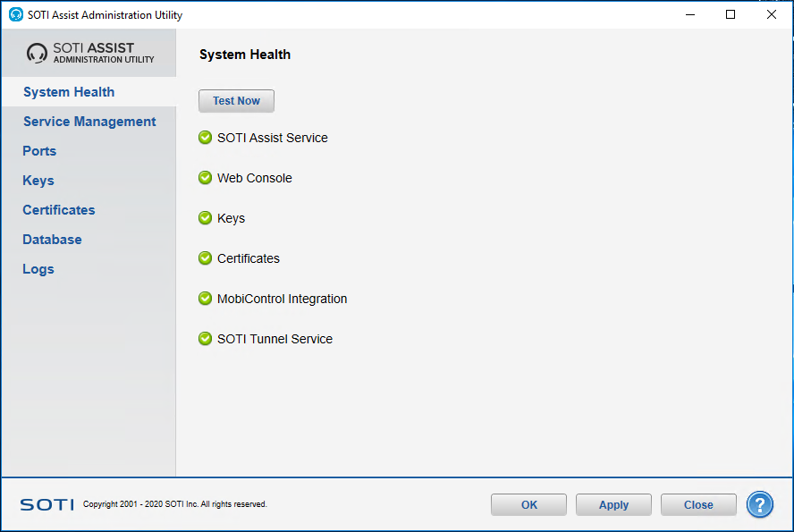This screenshot has height=532, width=794.
Task: Click the System Health page heading
Action: click(x=245, y=55)
